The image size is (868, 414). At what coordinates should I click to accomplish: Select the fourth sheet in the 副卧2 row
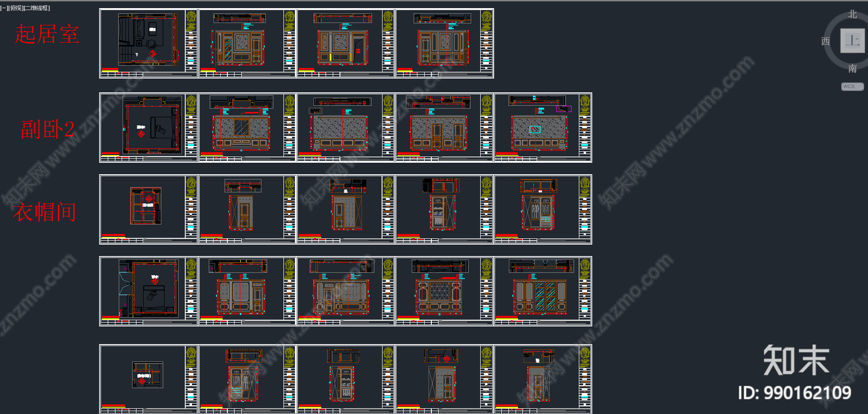click(x=444, y=128)
